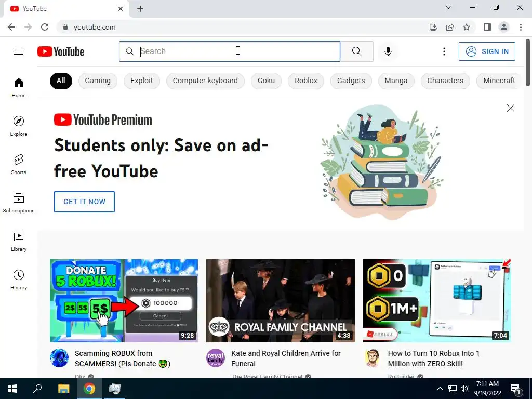The image size is (532, 399).
Task: Click Chrome icon in taskbar
Action: click(89, 389)
